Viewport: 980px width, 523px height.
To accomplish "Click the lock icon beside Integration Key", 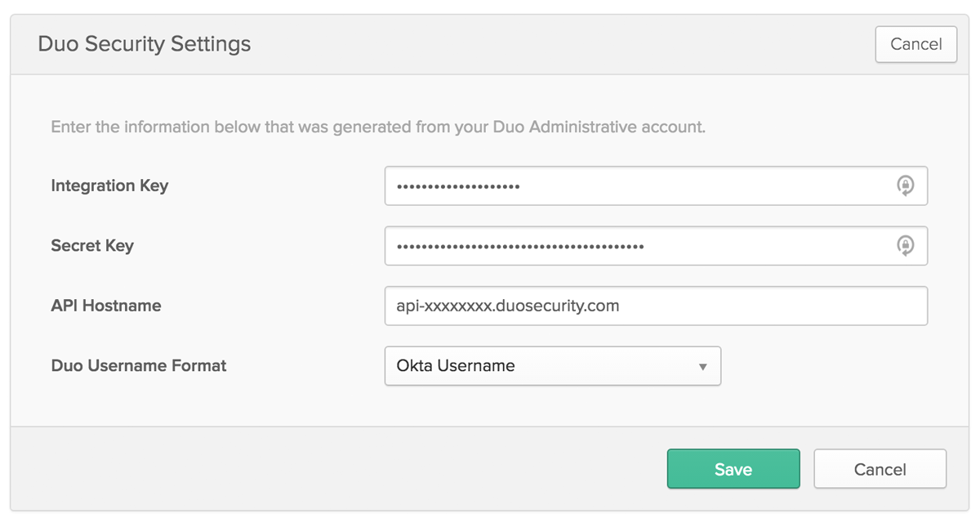I will click(906, 186).
